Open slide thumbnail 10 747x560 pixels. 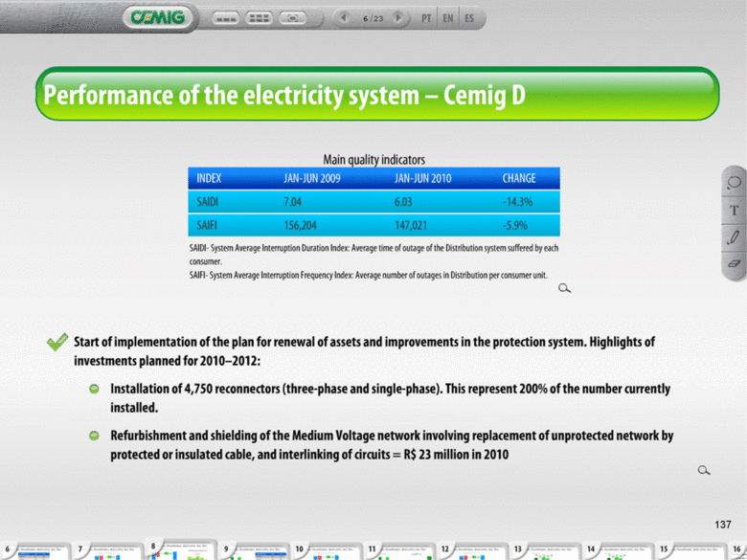(328, 551)
